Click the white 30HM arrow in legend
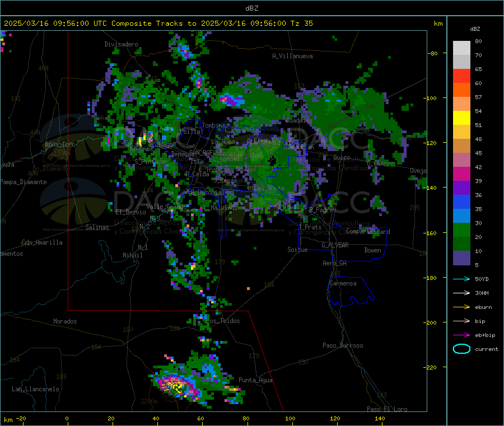The width and height of the screenshot is (504, 426). coord(461,293)
